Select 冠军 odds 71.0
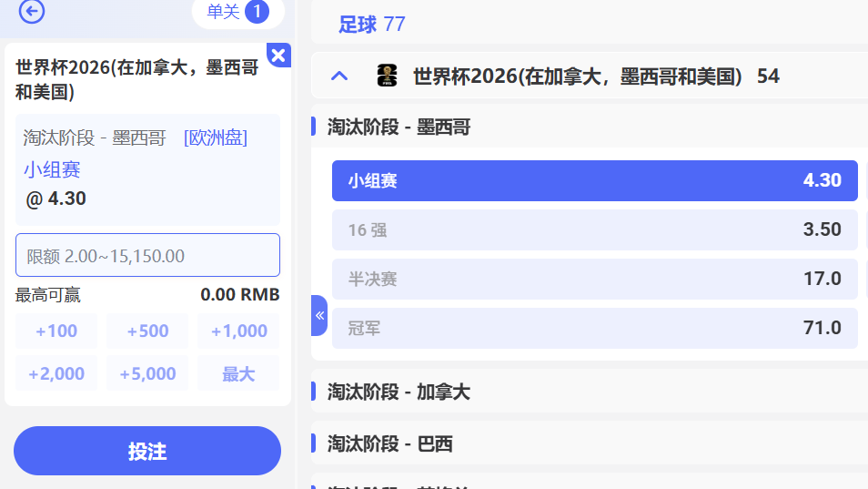The image size is (868, 489). coord(594,329)
